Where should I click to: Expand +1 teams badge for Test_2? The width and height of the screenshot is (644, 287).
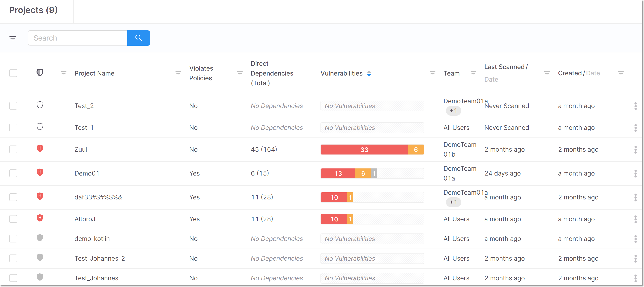pos(453,111)
